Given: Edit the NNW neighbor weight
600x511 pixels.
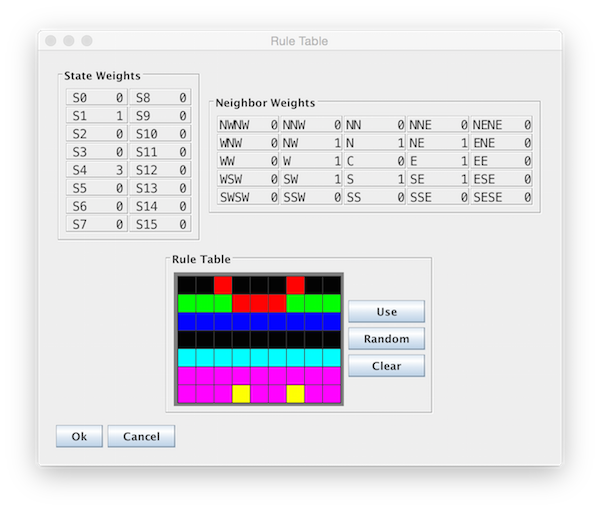Looking at the screenshot, I should pos(311,125).
